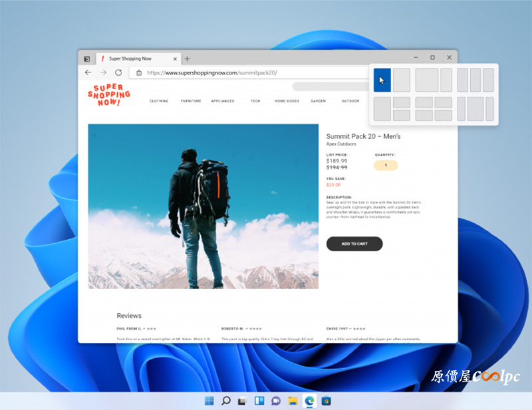
Task: Open Teams Chat from taskbar
Action: (x=276, y=401)
